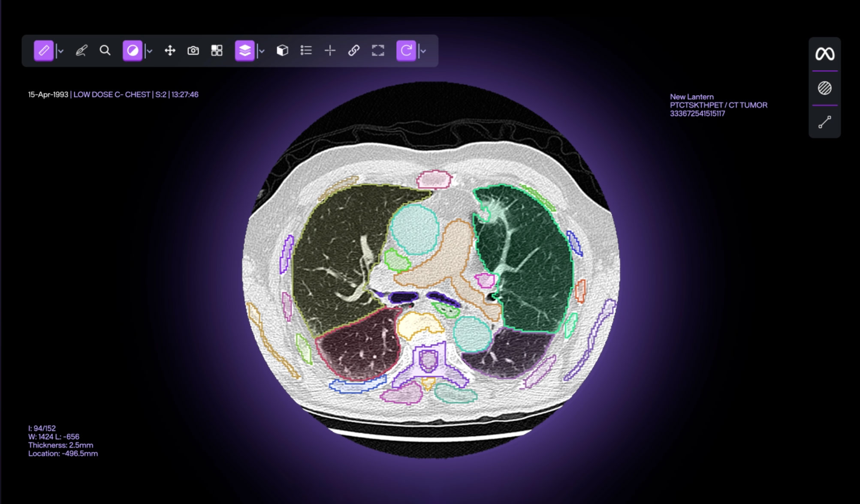This screenshot has width=860, height=504.
Task: Expand the contrast tool dropdown arrow
Action: 149,51
